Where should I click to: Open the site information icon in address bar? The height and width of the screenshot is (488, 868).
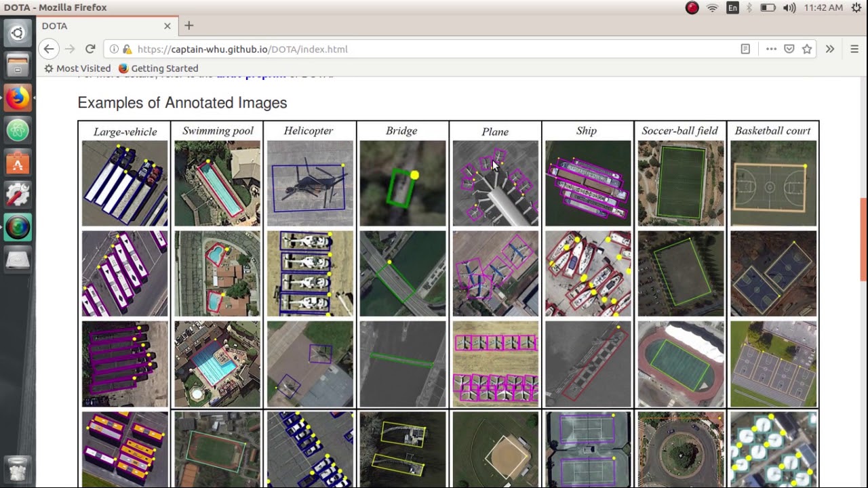(114, 49)
